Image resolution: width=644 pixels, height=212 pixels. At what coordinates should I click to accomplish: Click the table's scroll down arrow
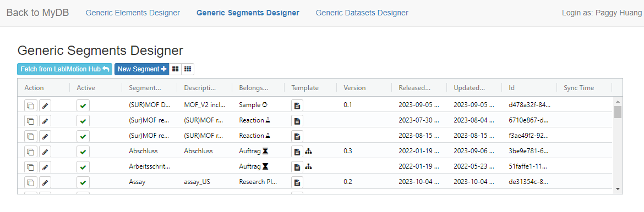tap(618, 188)
